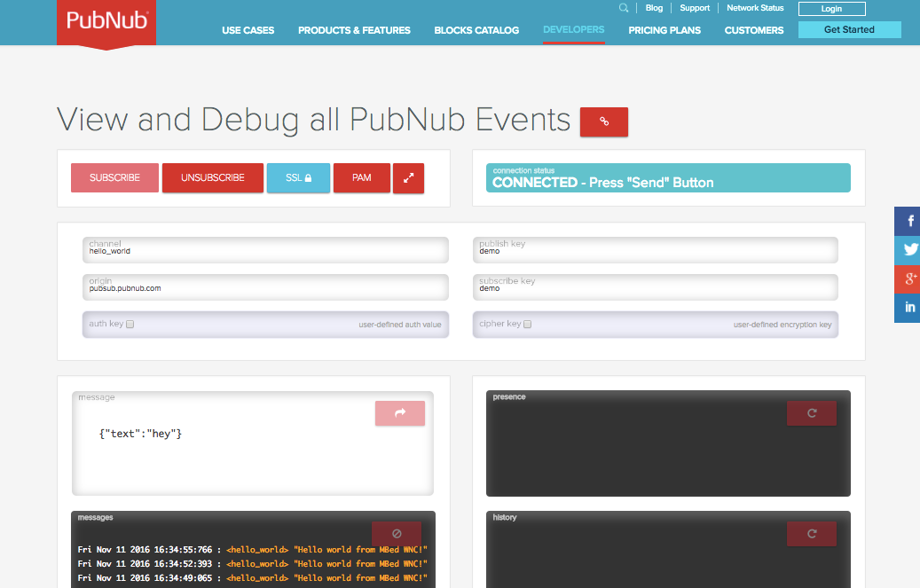
Task: Clear messages with the cancel icon
Action: coord(397,534)
